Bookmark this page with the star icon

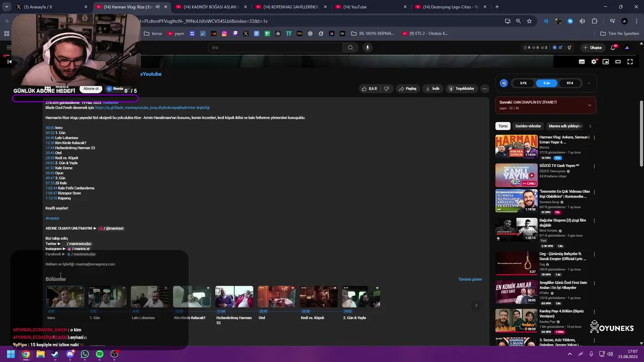529,21
